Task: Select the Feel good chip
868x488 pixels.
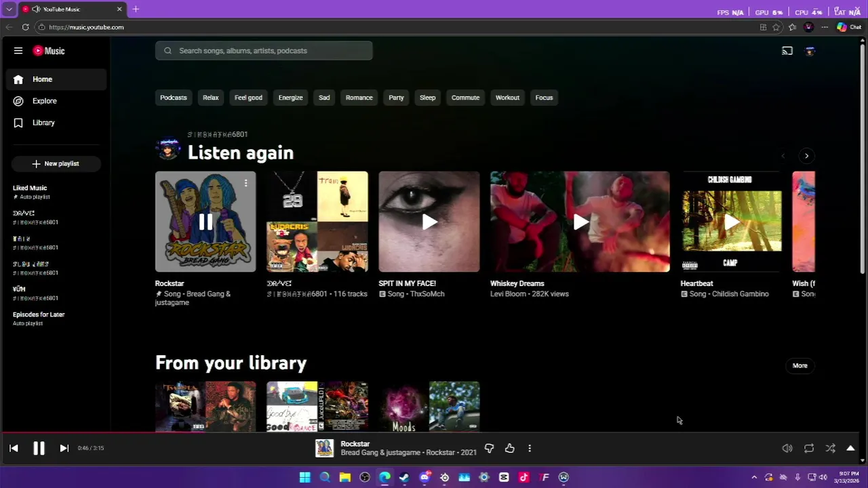Action: coord(248,98)
